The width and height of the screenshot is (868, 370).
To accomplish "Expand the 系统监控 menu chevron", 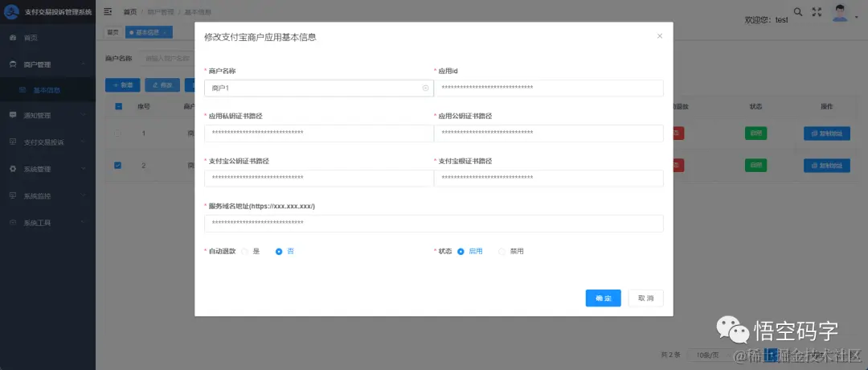I will click(x=83, y=195).
